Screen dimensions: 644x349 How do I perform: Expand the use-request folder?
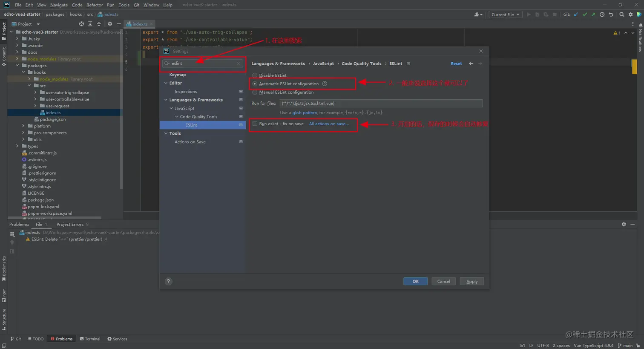point(35,106)
